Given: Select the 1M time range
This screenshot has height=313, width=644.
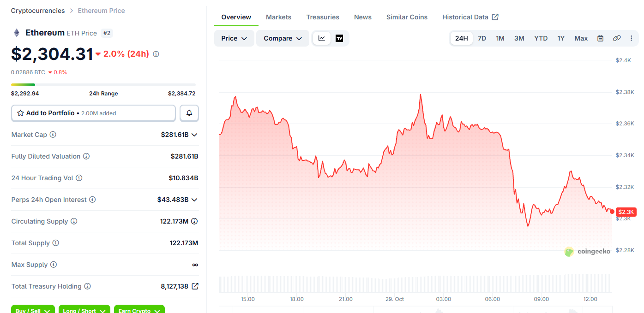Looking at the screenshot, I should click(500, 38).
